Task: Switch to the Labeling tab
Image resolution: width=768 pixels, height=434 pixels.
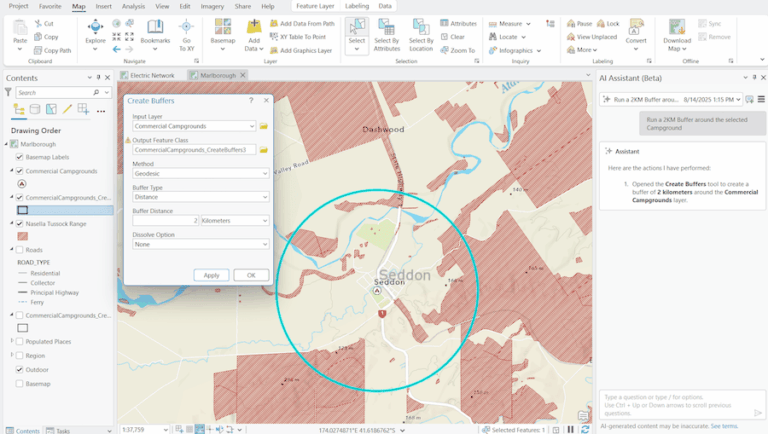Action: (x=357, y=6)
